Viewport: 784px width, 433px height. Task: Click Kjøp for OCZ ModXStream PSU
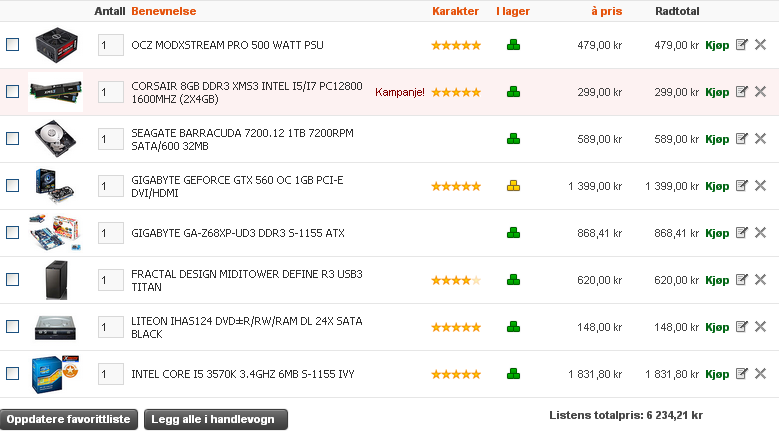coord(717,45)
